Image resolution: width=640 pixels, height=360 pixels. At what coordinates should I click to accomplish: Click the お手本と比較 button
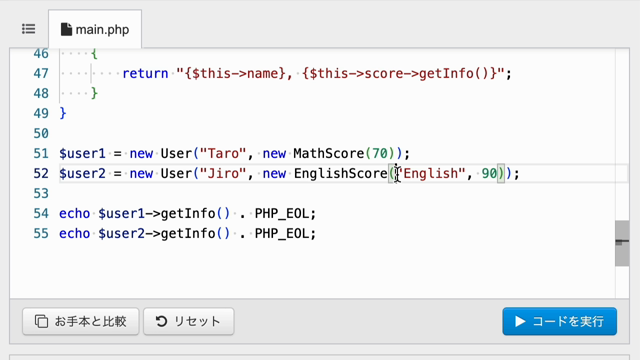coord(81,321)
